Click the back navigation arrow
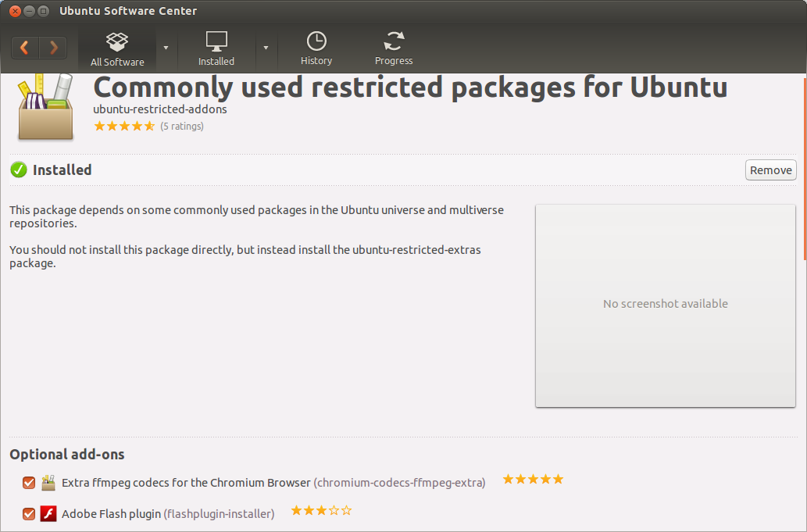Viewport: 807px width, 532px height. click(25, 48)
